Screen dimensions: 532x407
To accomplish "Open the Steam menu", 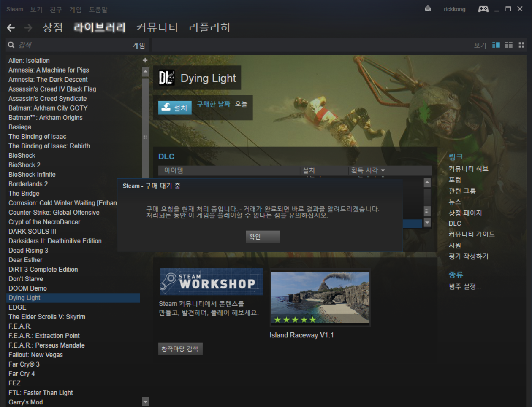I will [x=15, y=9].
